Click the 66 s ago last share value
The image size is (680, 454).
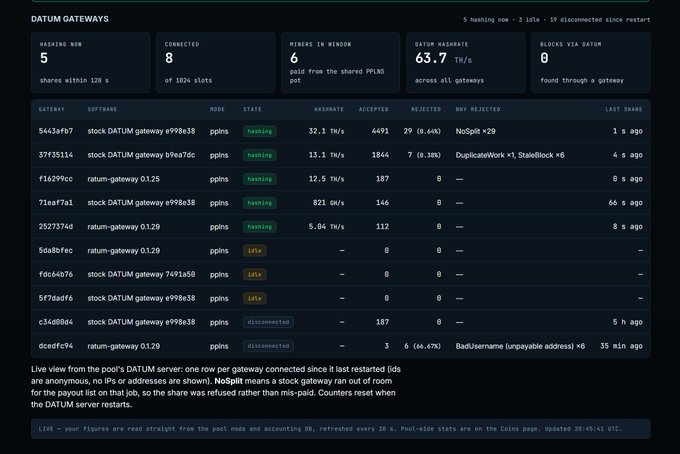point(625,203)
